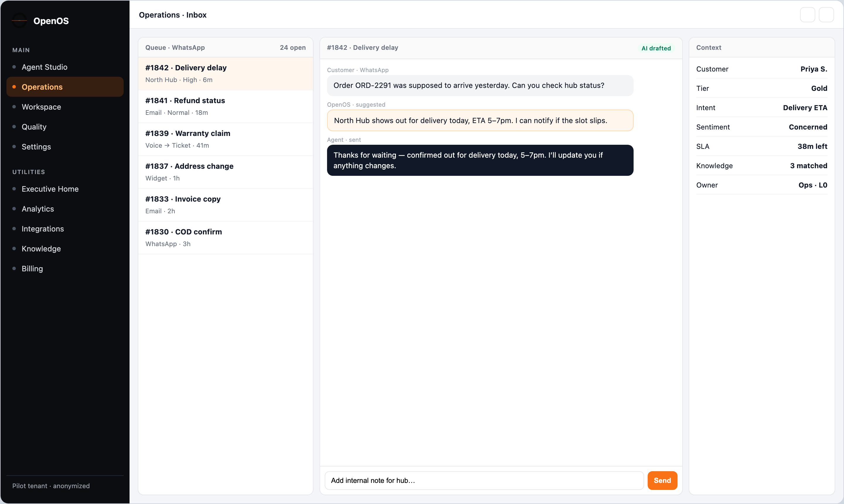Viewport: 844px width, 504px height.
Task: Click the Knowledge value '3 matched'
Action: click(x=808, y=166)
